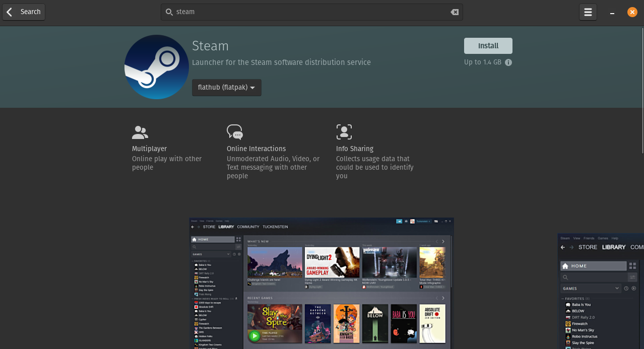Click the back arrow in right screenshot
644x349 pixels.
coord(564,247)
